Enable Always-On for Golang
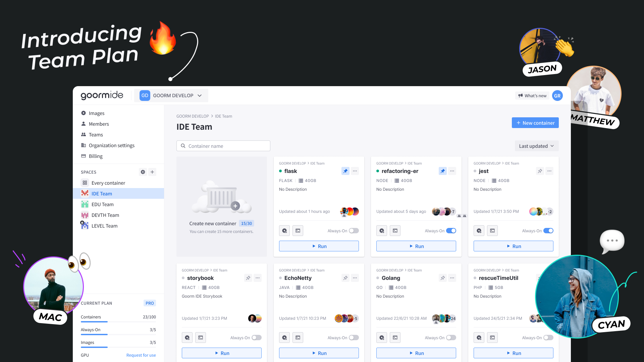This screenshot has width=644, height=362. tap(451, 338)
